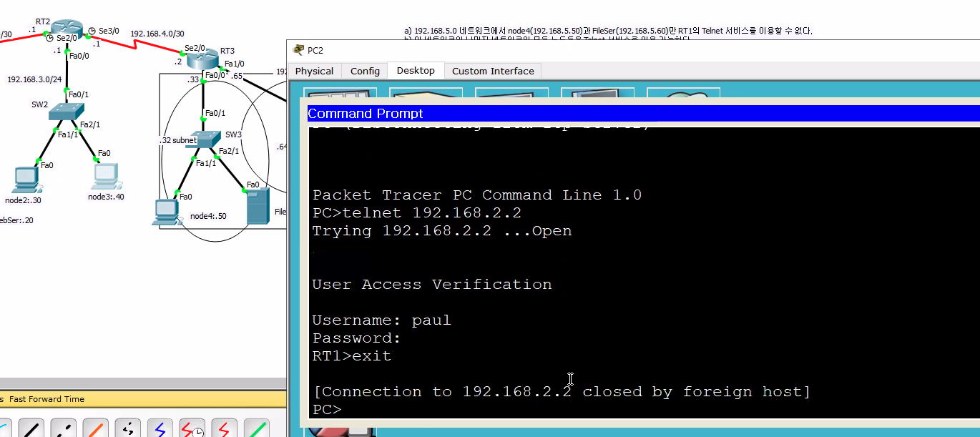Viewport: 980px width, 437px height.
Task: Click the 'node4:.50' label
Action: pos(208,216)
